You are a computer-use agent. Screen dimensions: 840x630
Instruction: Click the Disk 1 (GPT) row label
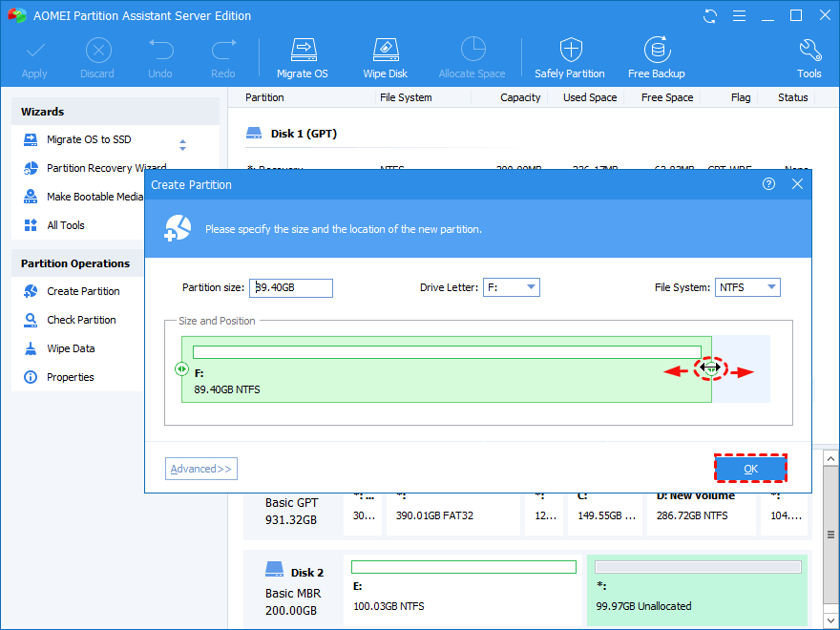pyautogui.click(x=304, y=134)
